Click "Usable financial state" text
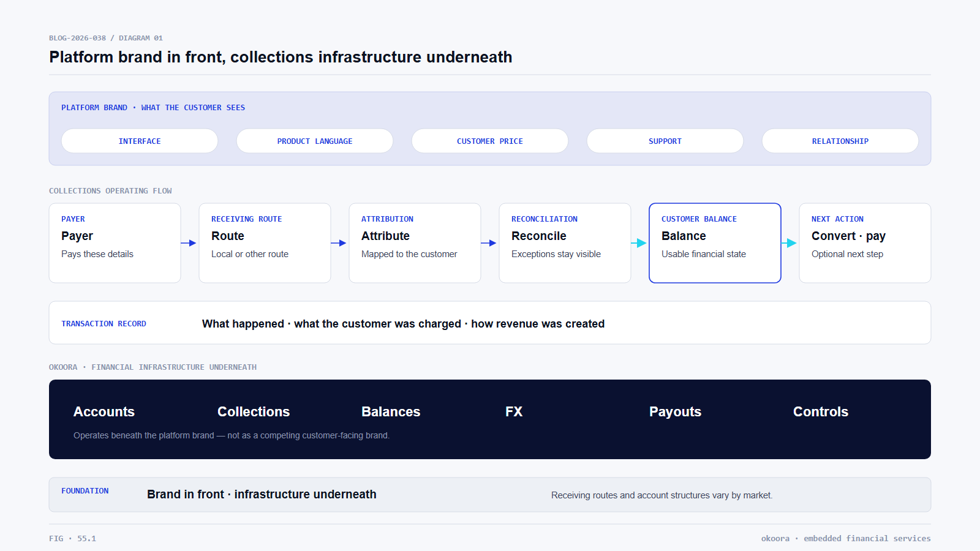 click(x=704, y=254)
